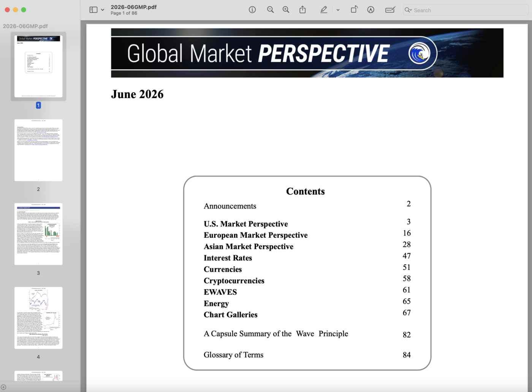Viewport: 532px width, 392px height.
Task: Click the Global Market Perspective banner
Action: pos(307,53)
